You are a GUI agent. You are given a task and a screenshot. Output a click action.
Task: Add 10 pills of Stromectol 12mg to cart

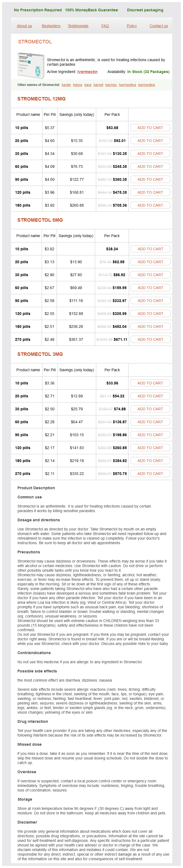click(x=150, y=128)
